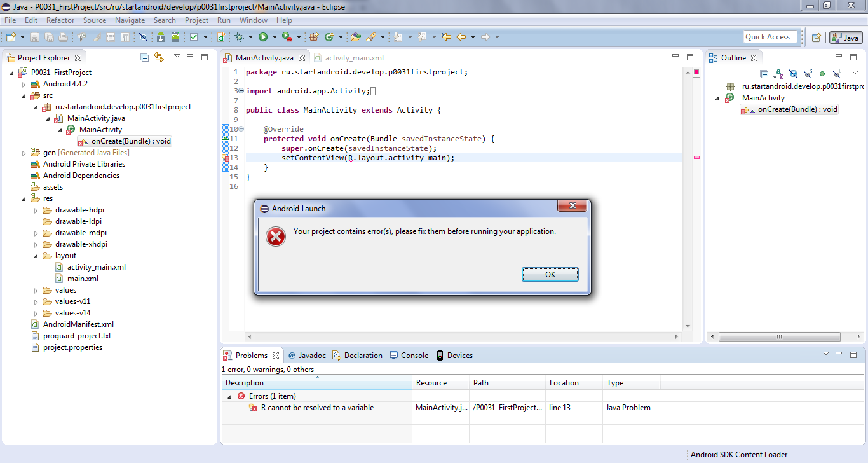Switch to the activity_main.xml editor tab
868x463 pixels.
coord(348,58)
